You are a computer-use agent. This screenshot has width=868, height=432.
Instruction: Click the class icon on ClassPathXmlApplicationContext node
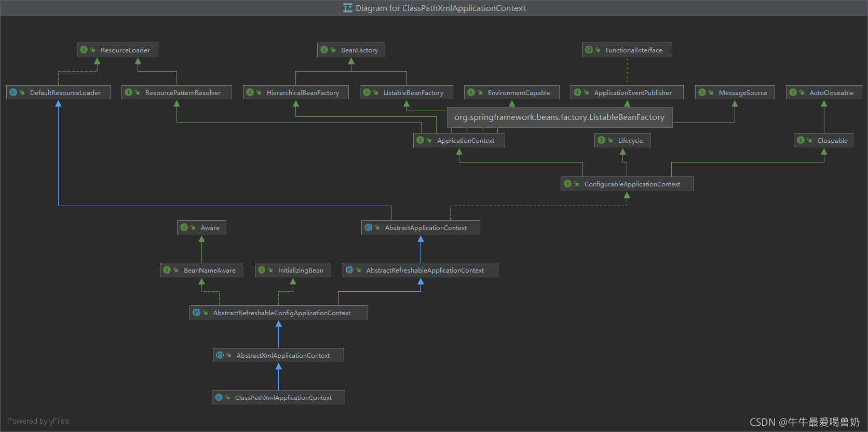point(219,397)
